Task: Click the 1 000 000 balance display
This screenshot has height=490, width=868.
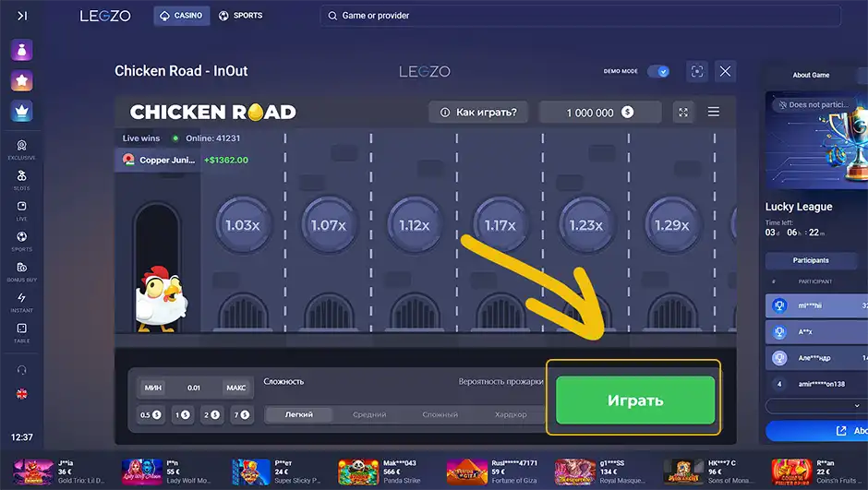Action: coord(600,113)
